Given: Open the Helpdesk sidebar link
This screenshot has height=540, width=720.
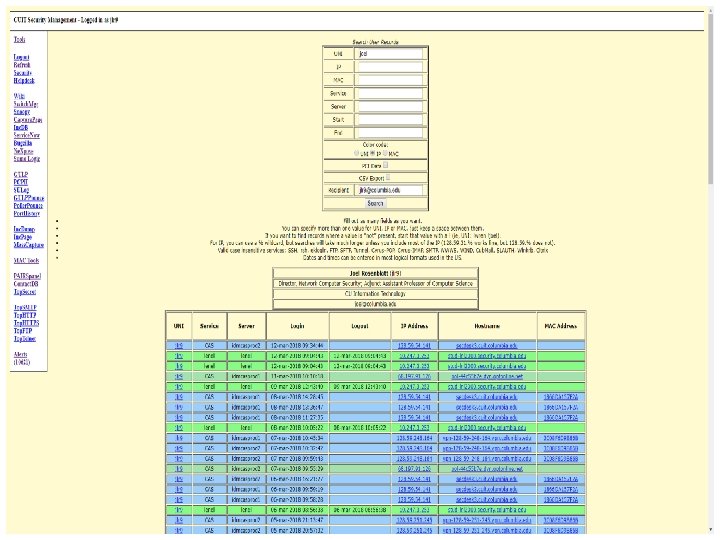Looking at the screenshot, I should point(24,80).
